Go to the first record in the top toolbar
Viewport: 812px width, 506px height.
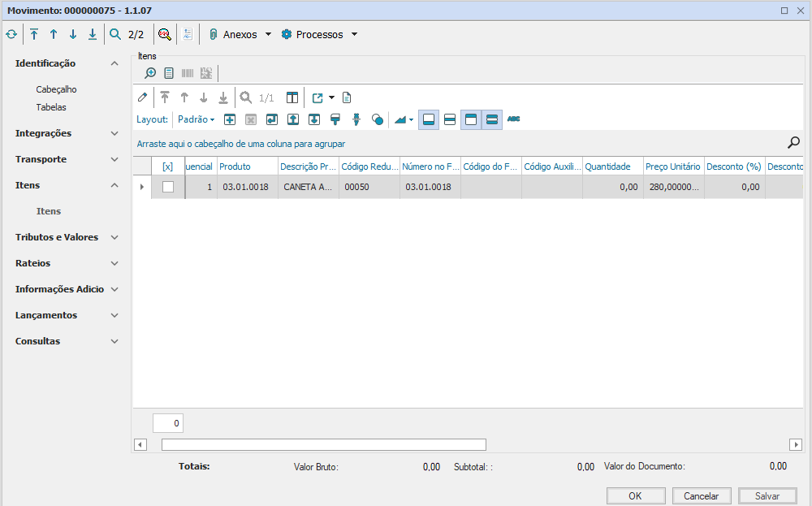34,35
